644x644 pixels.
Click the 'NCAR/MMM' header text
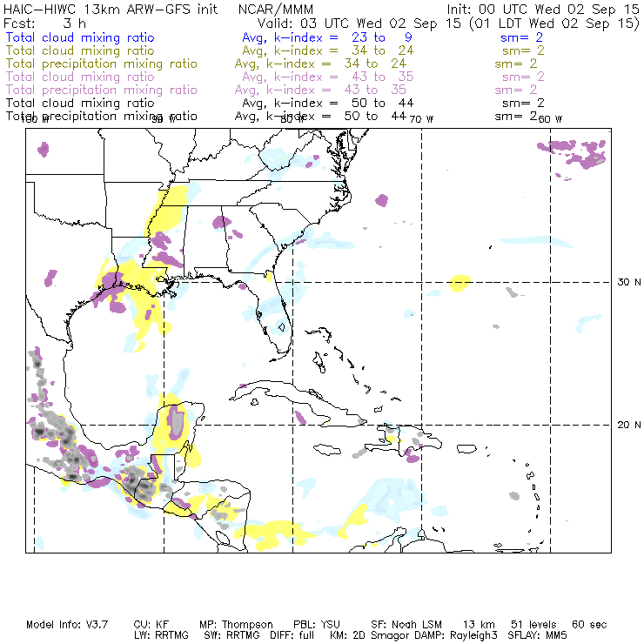(x=276, y=10)
